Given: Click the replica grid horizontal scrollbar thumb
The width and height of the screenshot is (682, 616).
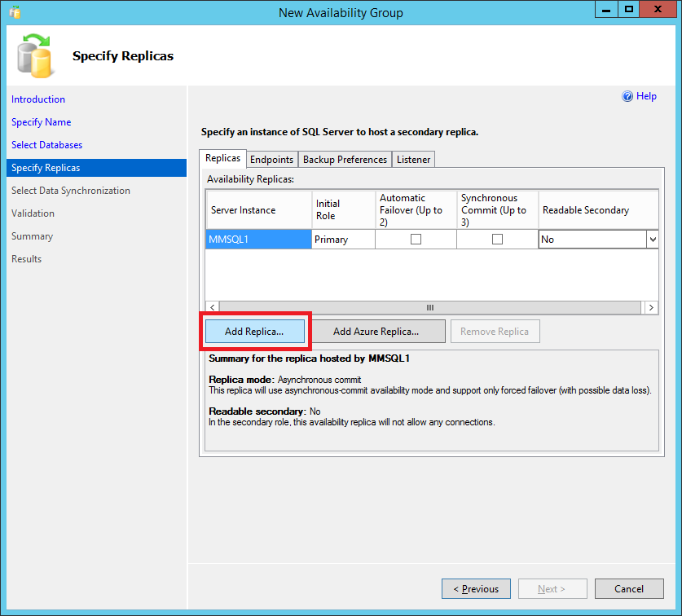Looking at the screenshot, I should point(429,307).
